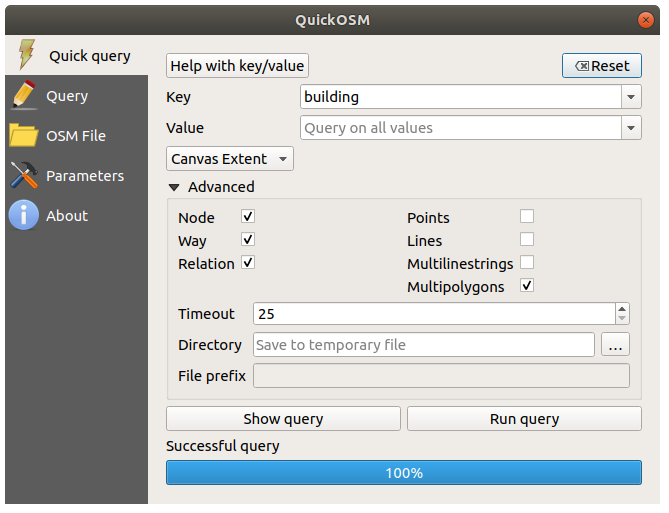Screen dimensions: 669x513
Task: Change the Canvas Extent dropdown
Action: [230, 159]
